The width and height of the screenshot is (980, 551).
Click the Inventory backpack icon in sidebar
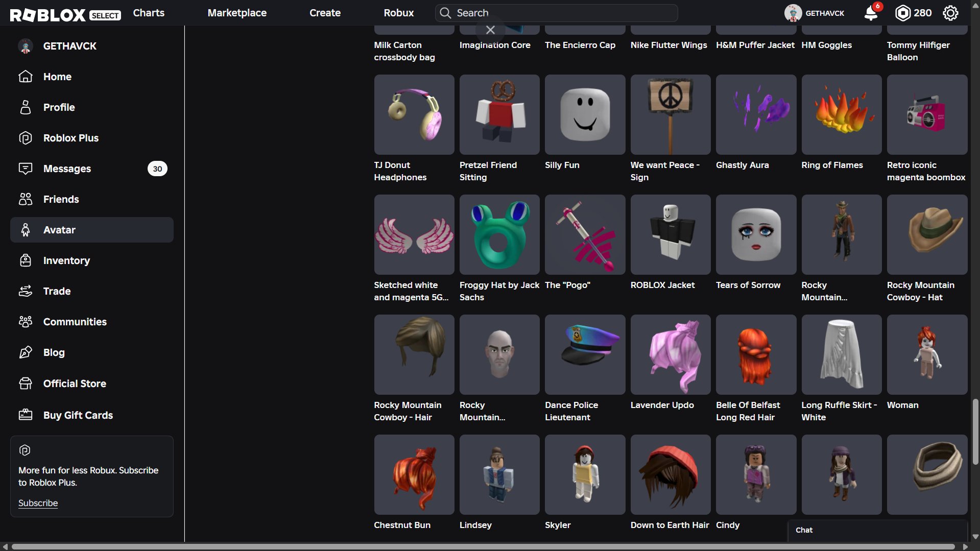(26, 260)
